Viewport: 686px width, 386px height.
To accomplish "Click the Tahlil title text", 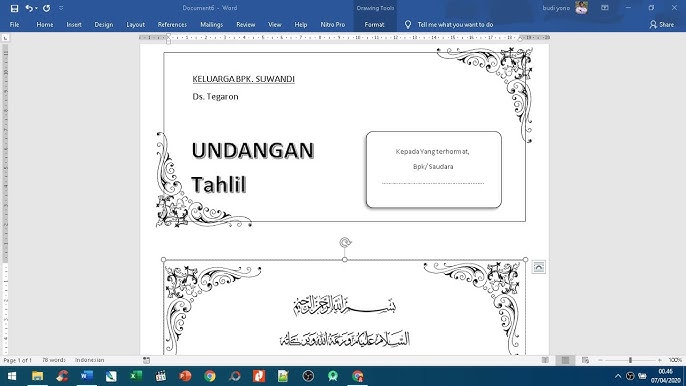I will (x=219, y=184).
